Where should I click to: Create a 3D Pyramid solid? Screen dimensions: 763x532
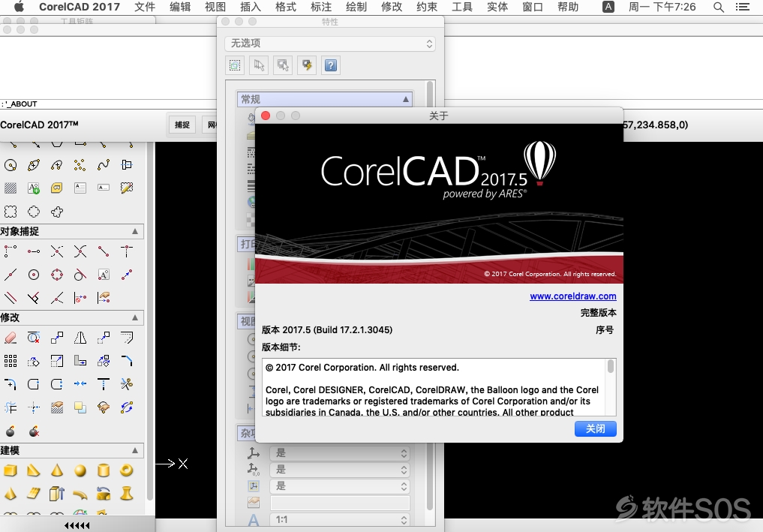pos(11,494)
